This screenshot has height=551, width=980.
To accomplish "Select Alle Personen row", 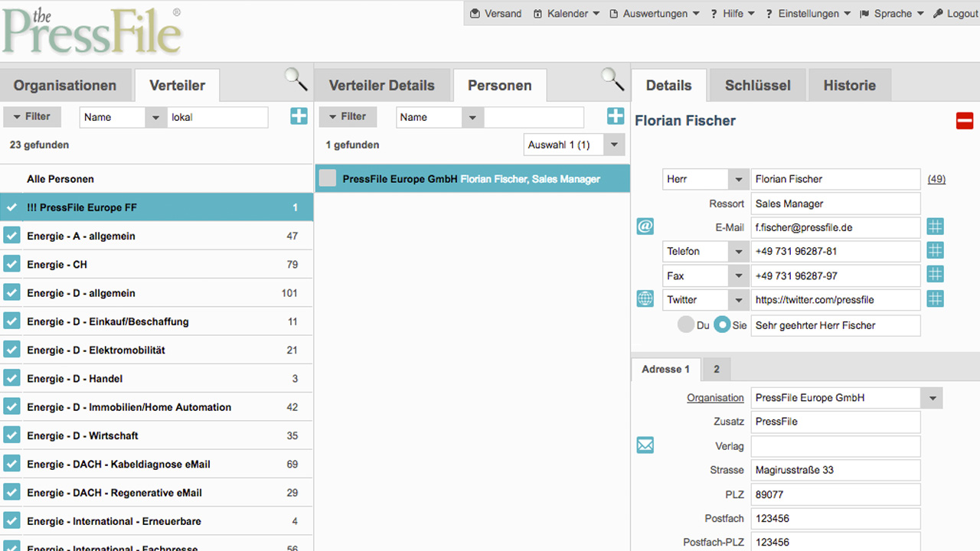I will click(156, 179).
